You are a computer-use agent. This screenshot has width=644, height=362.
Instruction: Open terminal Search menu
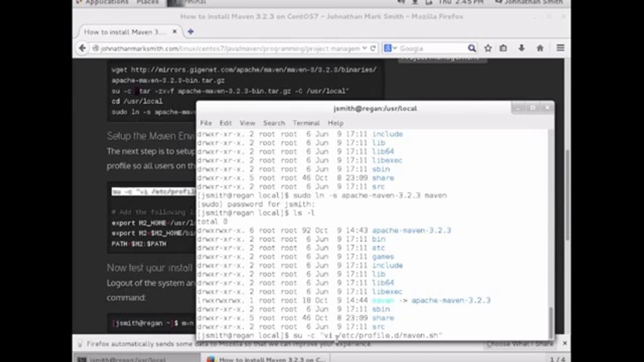274,123
